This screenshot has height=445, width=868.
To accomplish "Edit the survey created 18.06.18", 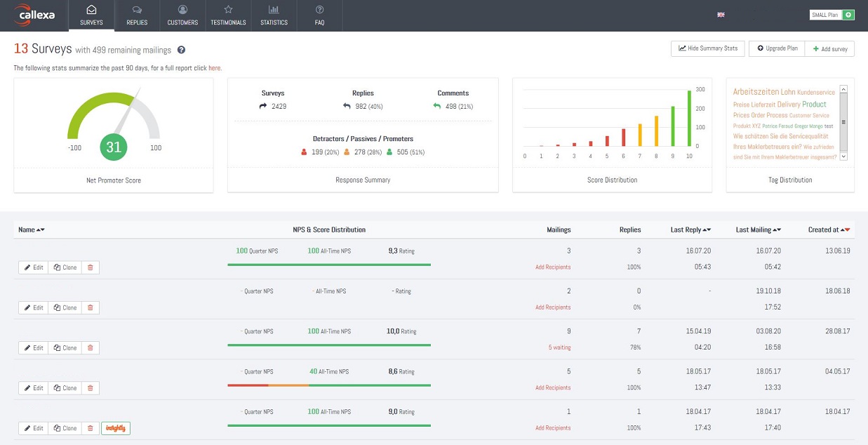I will click(33, 307).
